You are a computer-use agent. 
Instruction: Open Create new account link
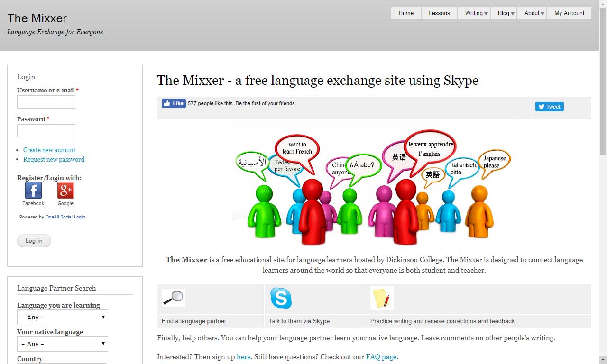coord(49,150)
